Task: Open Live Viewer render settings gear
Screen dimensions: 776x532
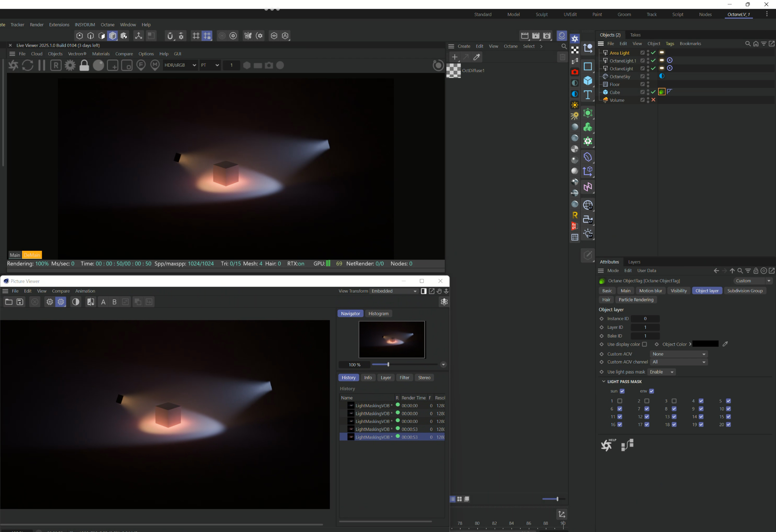Action: pyautogui.click(x=70, y=65)
